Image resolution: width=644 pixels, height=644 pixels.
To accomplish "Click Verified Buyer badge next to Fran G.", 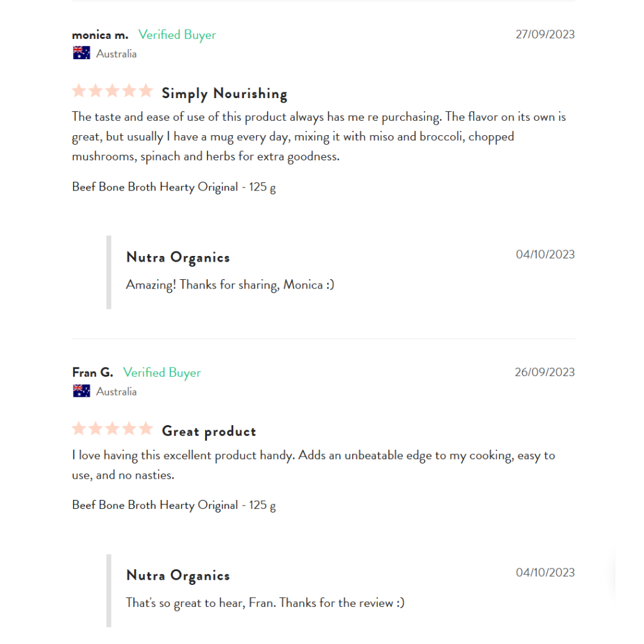I will [162, 372].
